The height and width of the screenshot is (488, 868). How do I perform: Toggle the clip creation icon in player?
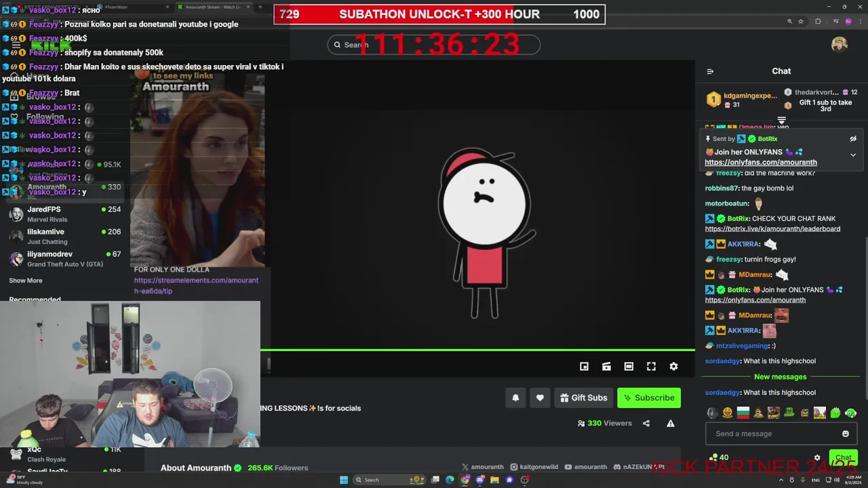pyautogui.click(x=606, y=366)
